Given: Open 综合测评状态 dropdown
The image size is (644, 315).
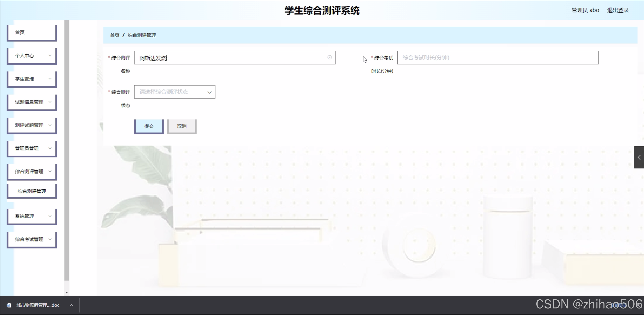Looking at the screenshot, I should pos(175,92).
